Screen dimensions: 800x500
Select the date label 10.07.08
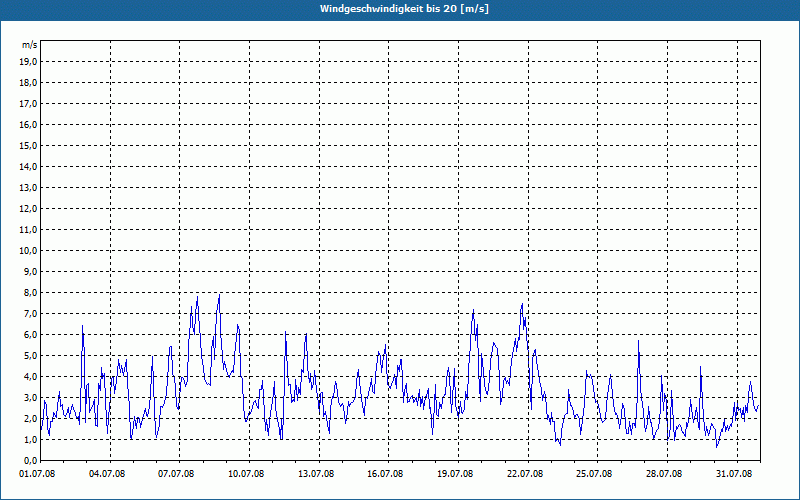[x=246, y=474]
